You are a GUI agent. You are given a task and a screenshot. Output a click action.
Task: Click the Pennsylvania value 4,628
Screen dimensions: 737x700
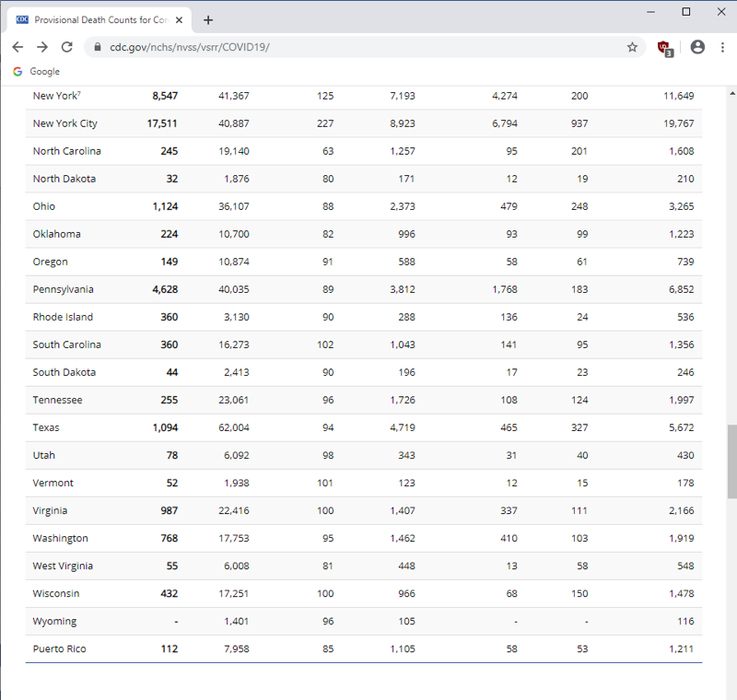pos(165,289)
